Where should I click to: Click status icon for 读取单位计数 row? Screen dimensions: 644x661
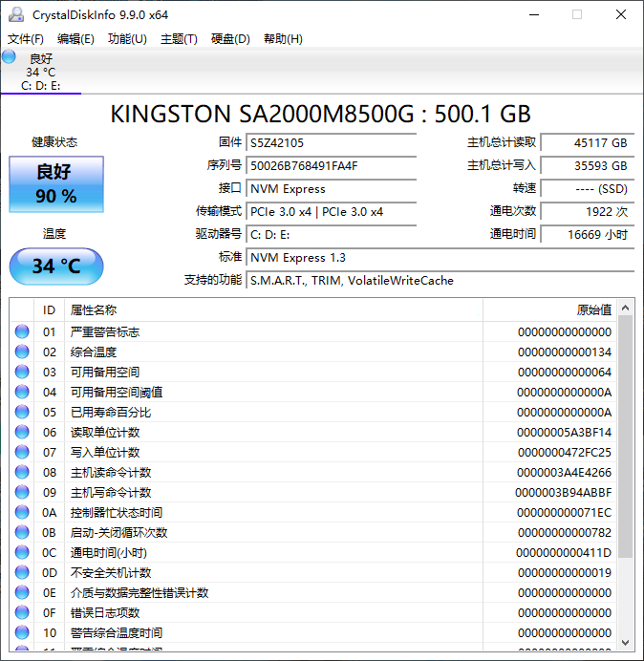pos(22,432)
